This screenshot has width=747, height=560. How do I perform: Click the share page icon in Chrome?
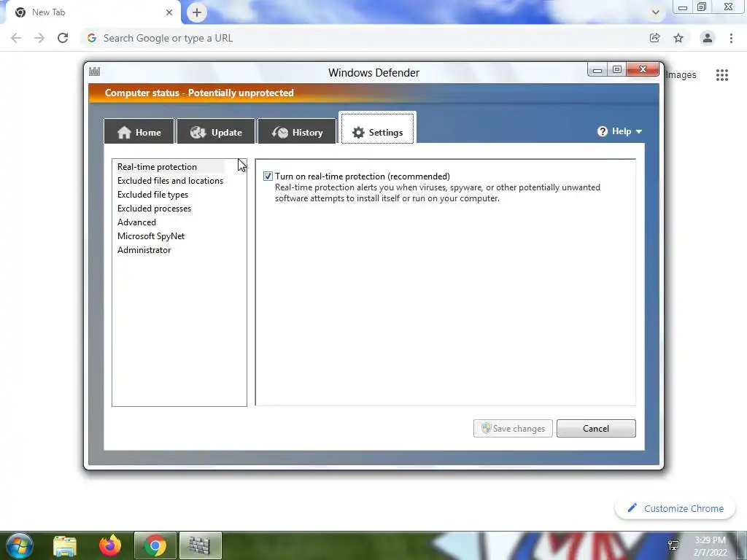(x=654, y=38)
